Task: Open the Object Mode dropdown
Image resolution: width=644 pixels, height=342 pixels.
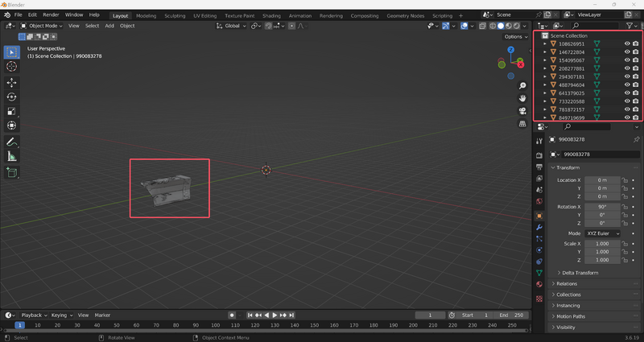Action: tap(42, 26)
